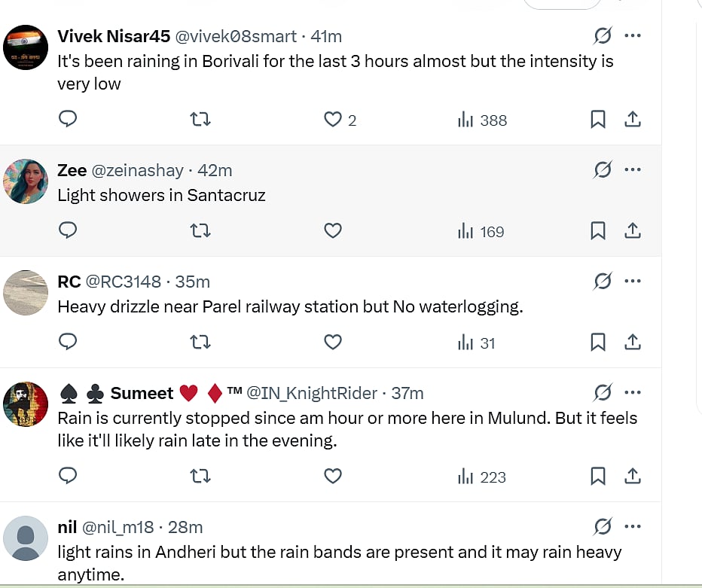Open Vivek Nisar45's profile name link
The image size is (702, 588).
(x=114, y=36)
